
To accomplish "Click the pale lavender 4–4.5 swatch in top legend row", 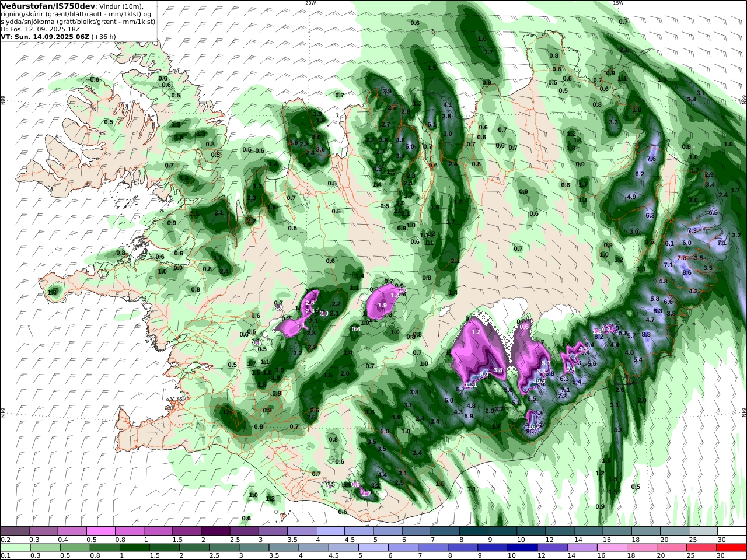I will click(330, 531).
